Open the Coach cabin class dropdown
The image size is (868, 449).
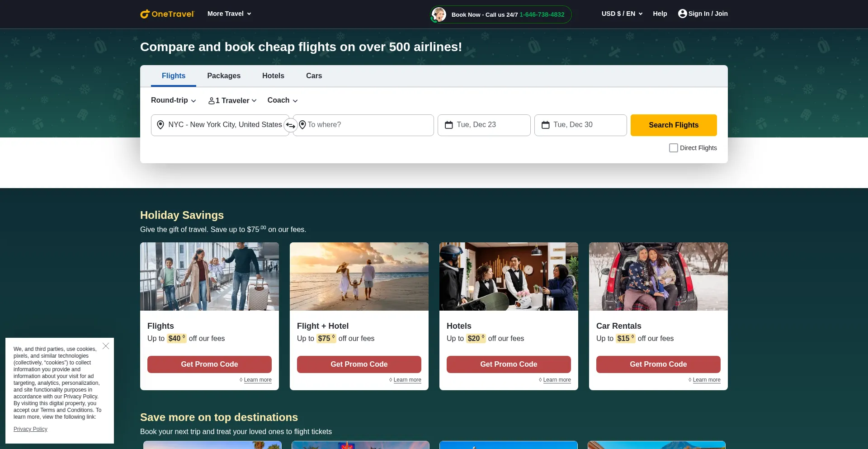click(x=283, y=100)
